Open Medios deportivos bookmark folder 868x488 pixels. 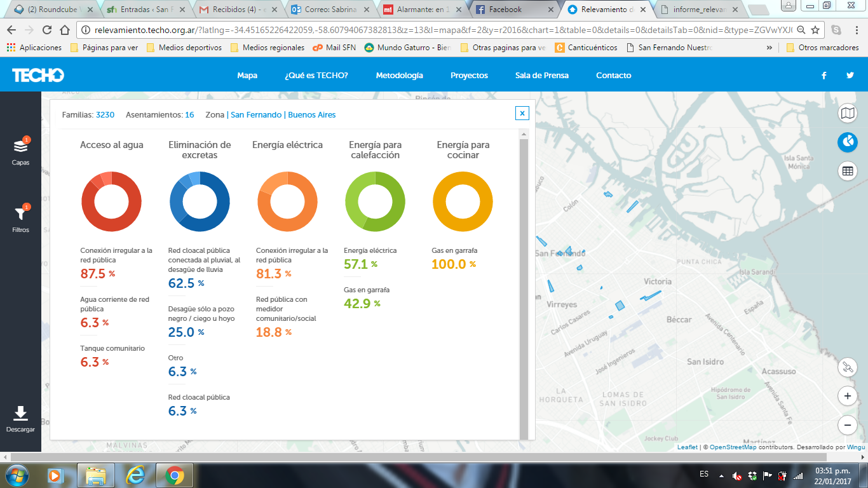click(184, 48)
